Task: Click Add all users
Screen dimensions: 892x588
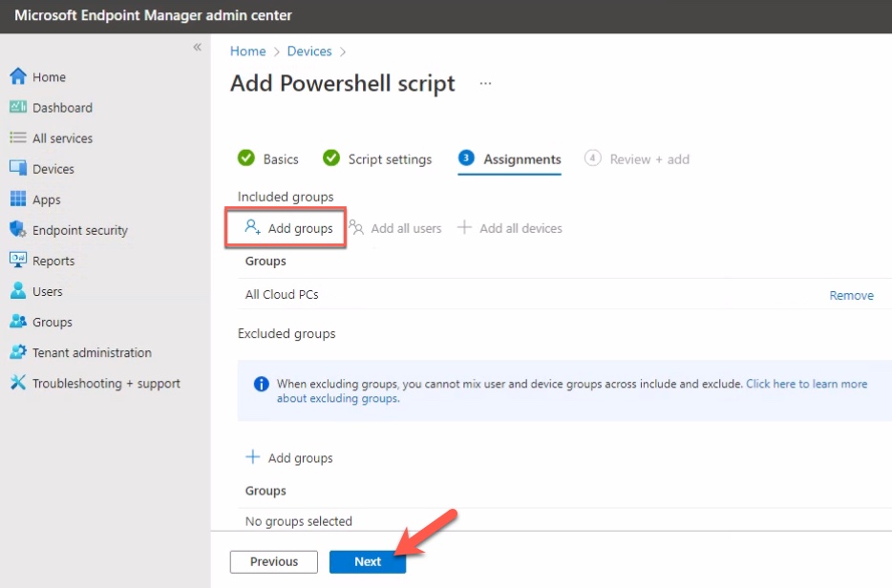Action: coord(394,228)
